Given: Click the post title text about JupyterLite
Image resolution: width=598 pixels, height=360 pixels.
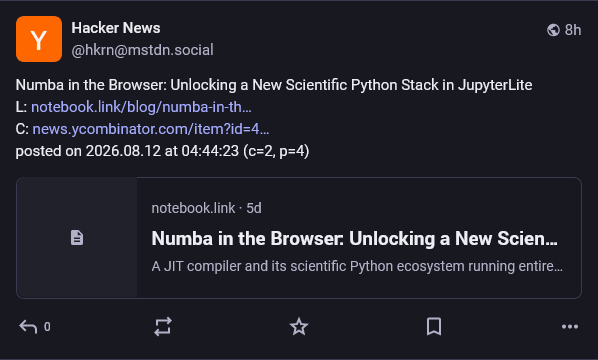Looking at the screenshot, I should pyautogui.click(x=274, y=85).
